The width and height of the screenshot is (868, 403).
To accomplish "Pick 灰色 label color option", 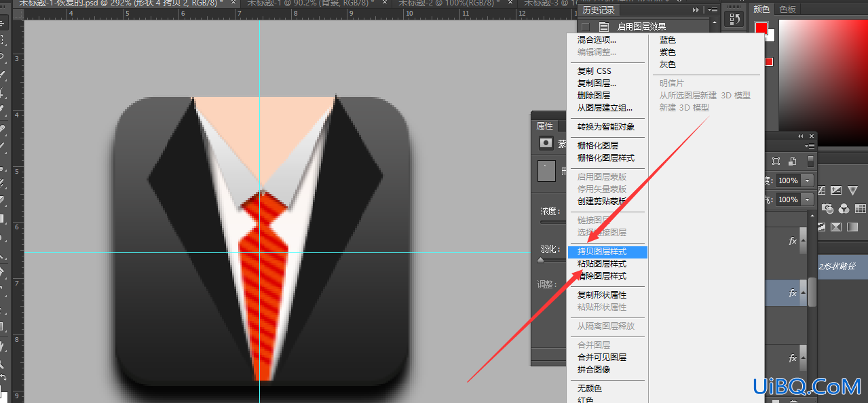I will pos(668,64).
